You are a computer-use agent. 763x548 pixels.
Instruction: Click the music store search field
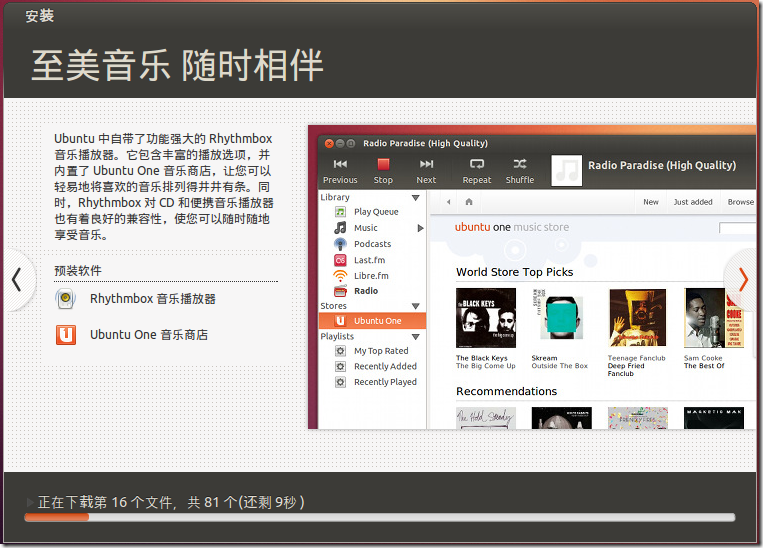[737, 228]
